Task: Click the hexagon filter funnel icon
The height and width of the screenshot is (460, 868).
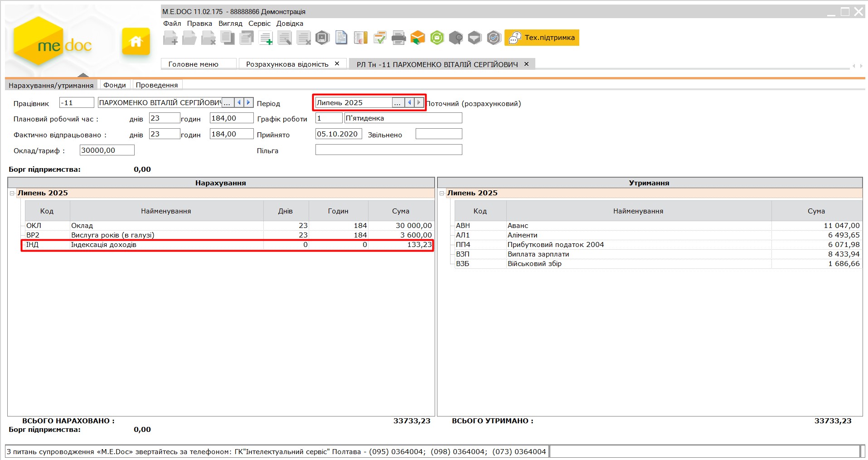Action: [475, 38]
